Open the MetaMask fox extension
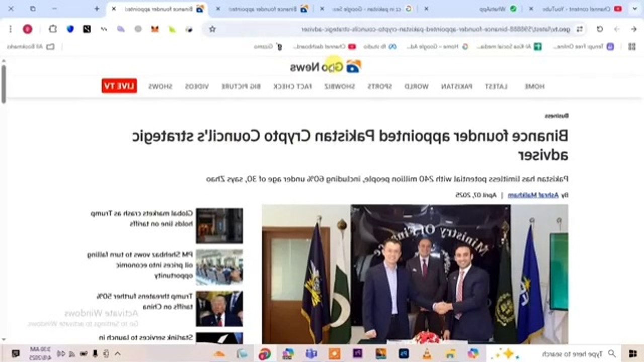The height and width of the screenshot is (362, 644). (x=155, y=29)
